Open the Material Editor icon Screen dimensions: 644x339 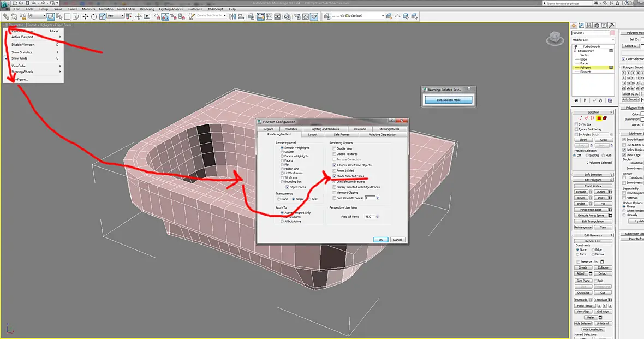click(287, 16)
